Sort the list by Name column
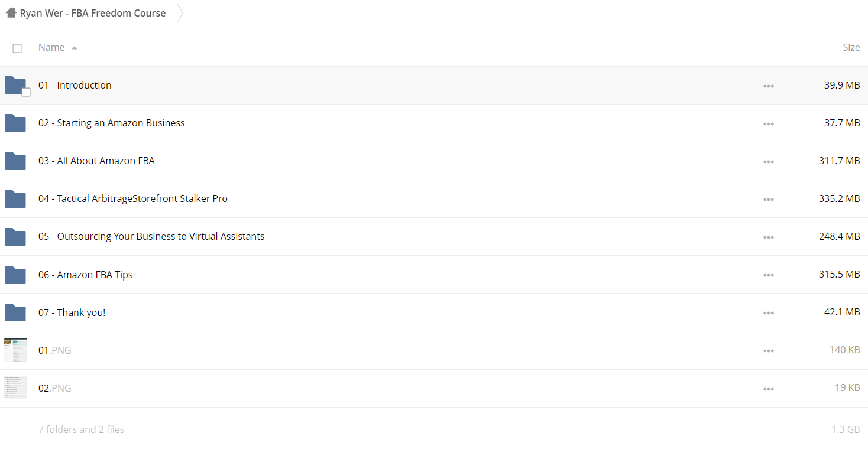The height and width of the screenshot is (456, 868). point(51,47)
